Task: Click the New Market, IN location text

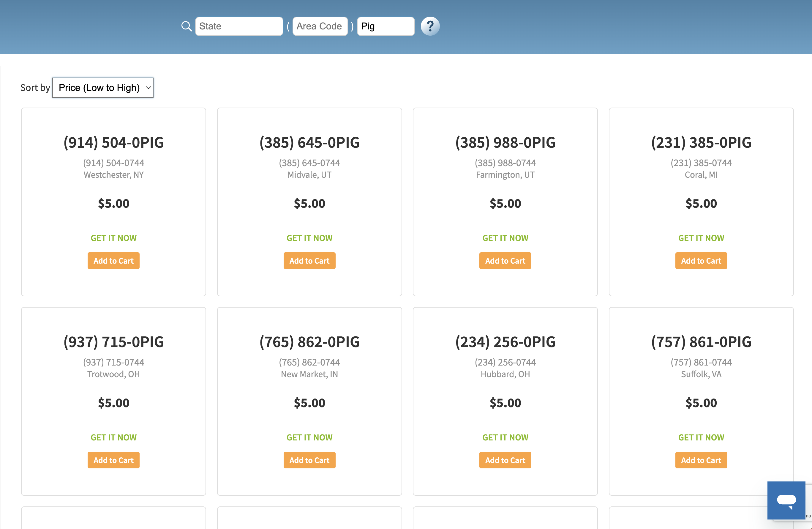Action: click(309, 374)
